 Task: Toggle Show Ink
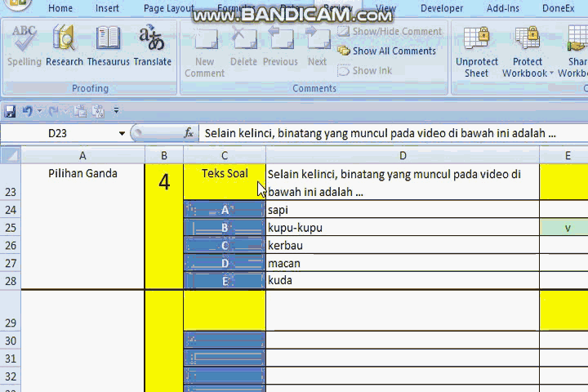coord(364,70)
